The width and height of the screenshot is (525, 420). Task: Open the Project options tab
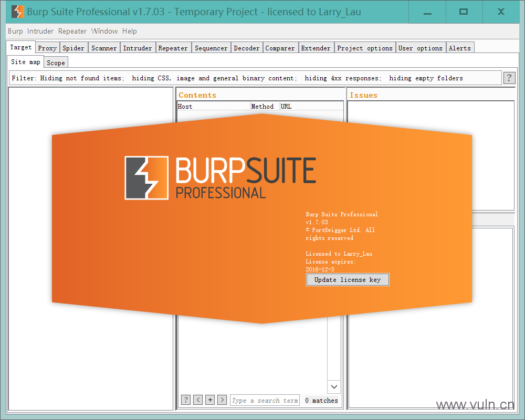coord(365,48)
